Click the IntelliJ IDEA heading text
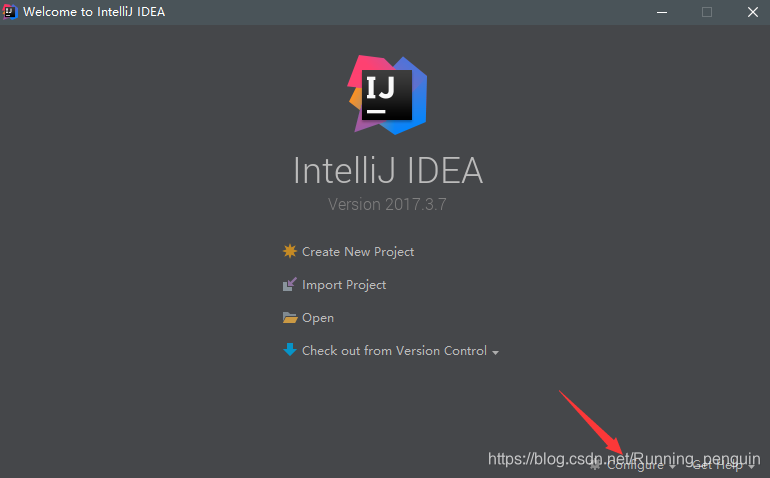 tap(388, 171)
